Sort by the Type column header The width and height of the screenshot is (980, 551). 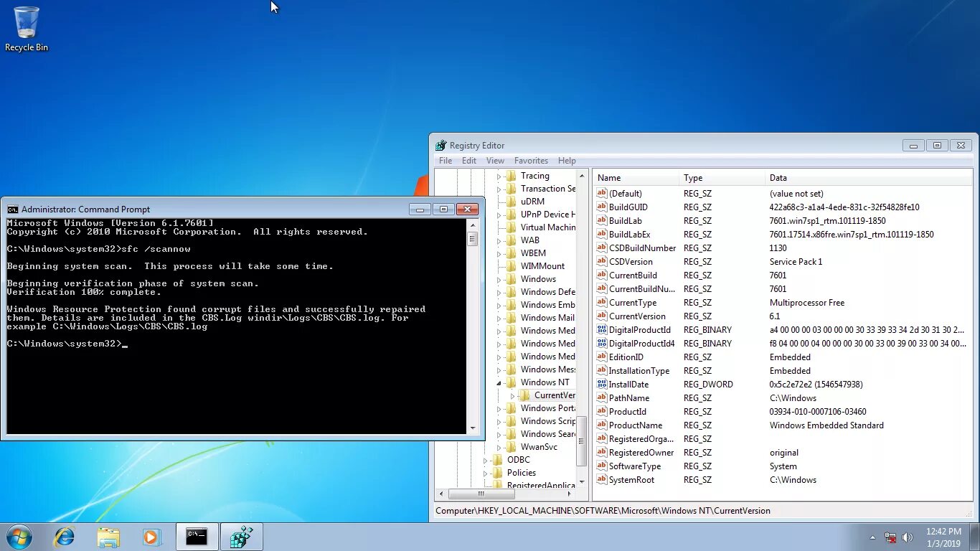pos(722,178)
